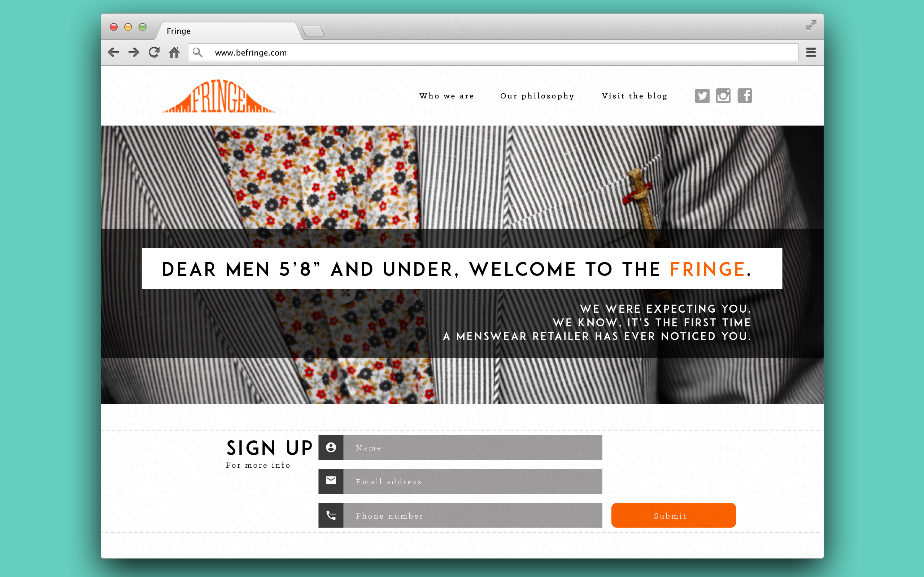Open a new tab with the blank tab button

coord(313,31)
